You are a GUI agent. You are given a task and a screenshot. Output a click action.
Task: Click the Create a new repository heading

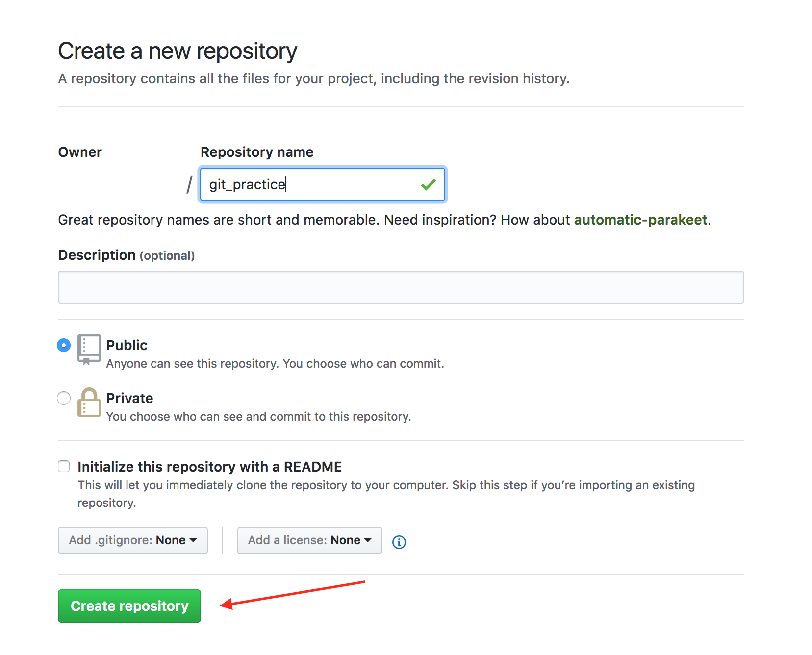click(x=178, y=51)
